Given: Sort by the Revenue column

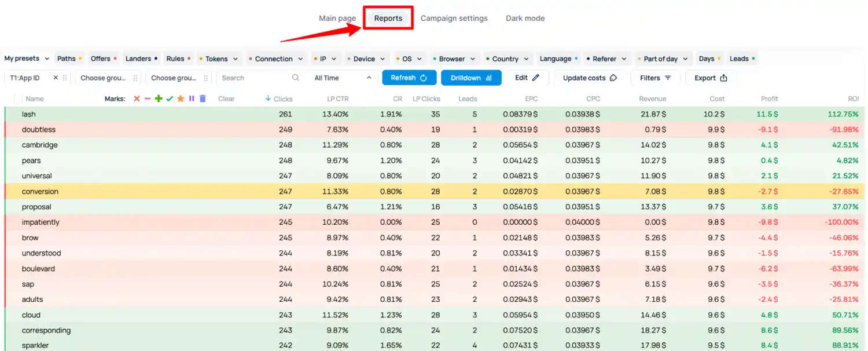Looking at the screenshot, I should 652,99.
